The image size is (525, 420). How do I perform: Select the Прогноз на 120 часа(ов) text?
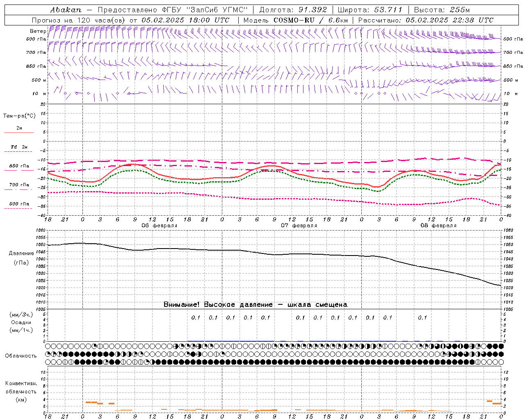(x=79, y=20)
